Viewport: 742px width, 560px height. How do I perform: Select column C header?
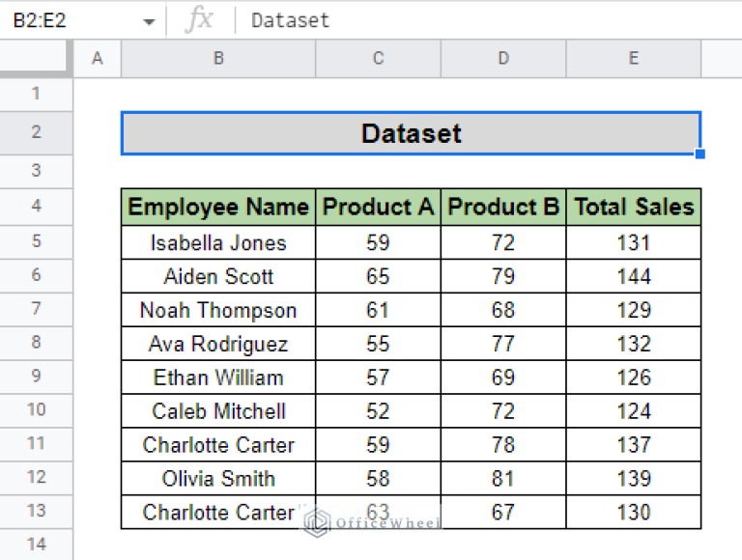(x=378, y=59)
